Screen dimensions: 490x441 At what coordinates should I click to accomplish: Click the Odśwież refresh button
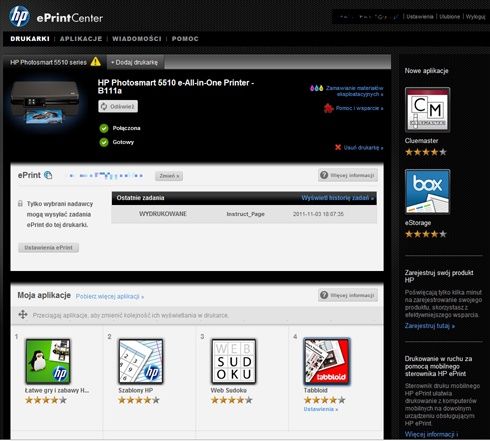(118, 106)
